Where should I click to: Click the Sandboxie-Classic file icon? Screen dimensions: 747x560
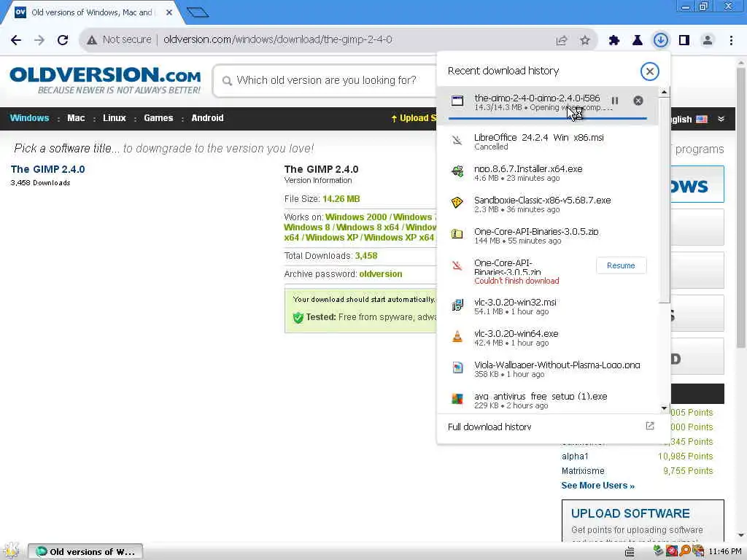point(457,203)
